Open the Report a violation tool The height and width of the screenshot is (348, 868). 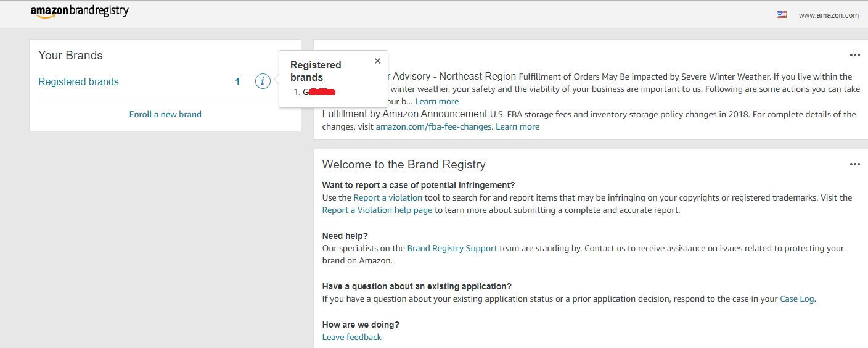click(388, 197)
